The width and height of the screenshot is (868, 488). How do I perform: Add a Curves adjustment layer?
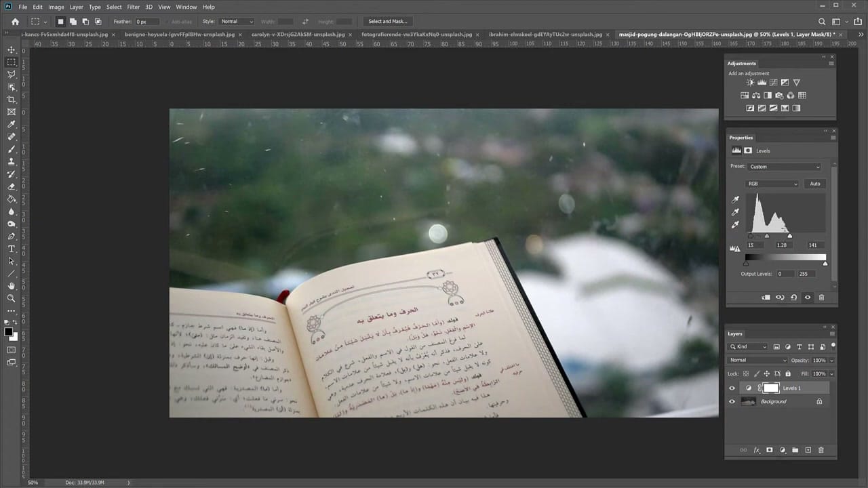tap(774, 82)
